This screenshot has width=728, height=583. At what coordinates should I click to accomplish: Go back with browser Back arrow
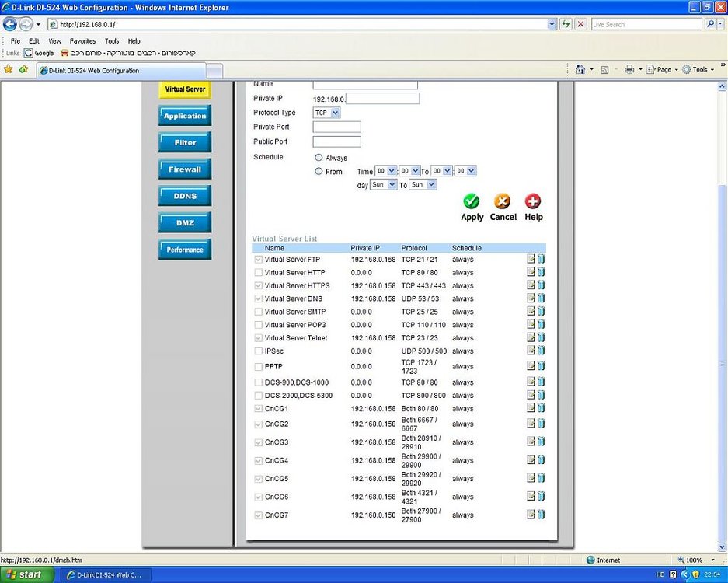(10, 23)
